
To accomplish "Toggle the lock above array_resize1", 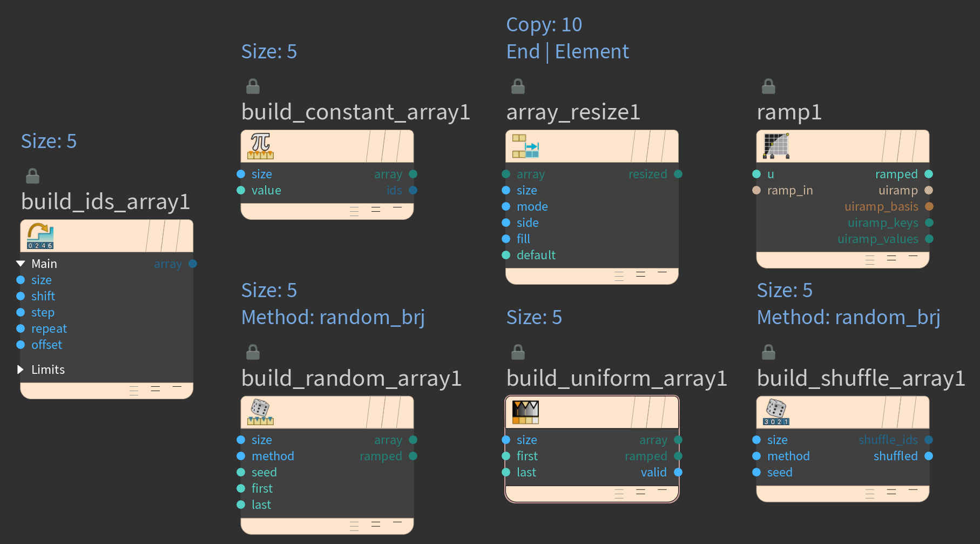I will tap(518, 86).
